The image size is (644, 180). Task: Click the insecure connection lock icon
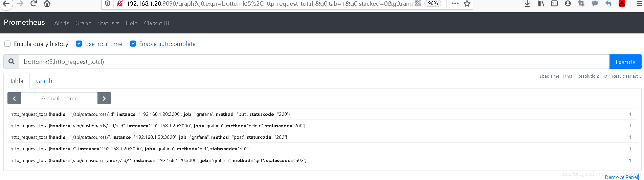pos(119,4)
